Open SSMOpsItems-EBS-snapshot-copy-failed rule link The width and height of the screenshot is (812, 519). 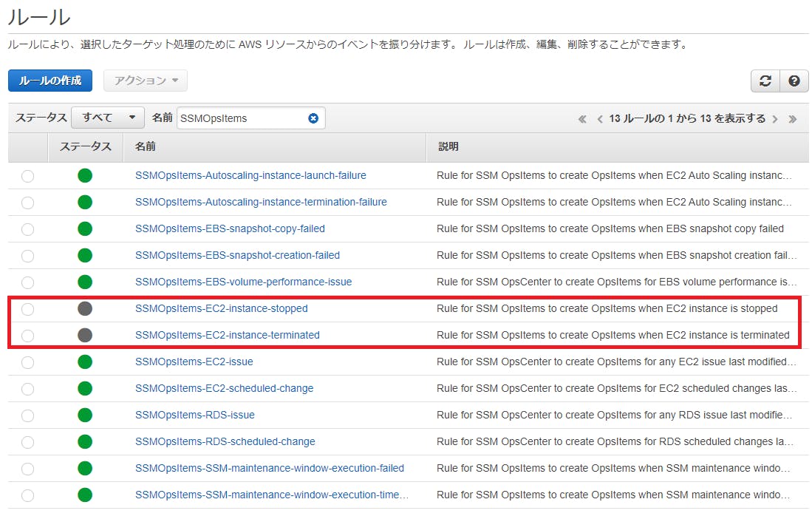230,228
